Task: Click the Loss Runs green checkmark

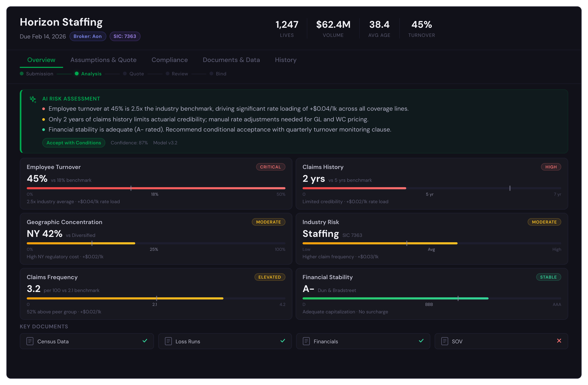Action: pos(283,341)
